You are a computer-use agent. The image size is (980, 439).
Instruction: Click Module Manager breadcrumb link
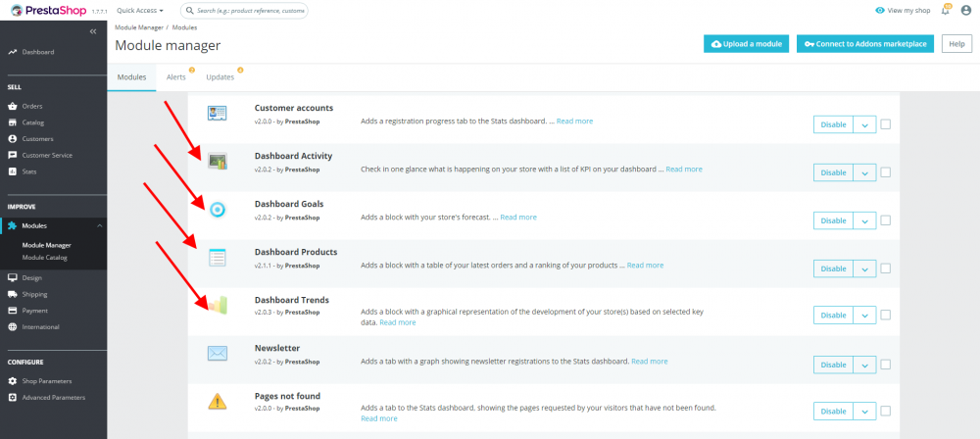click(139, 28)
